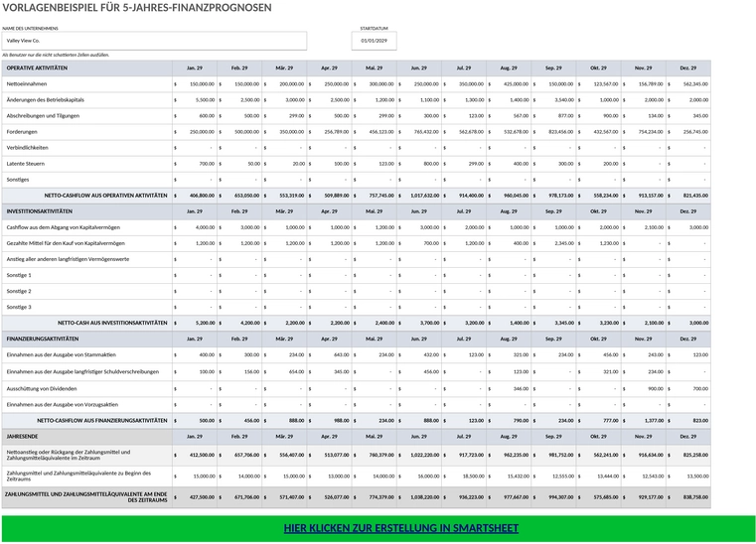Click the 'Änderungen des Betriebskapitals' row label

click(x=46, y=99)
